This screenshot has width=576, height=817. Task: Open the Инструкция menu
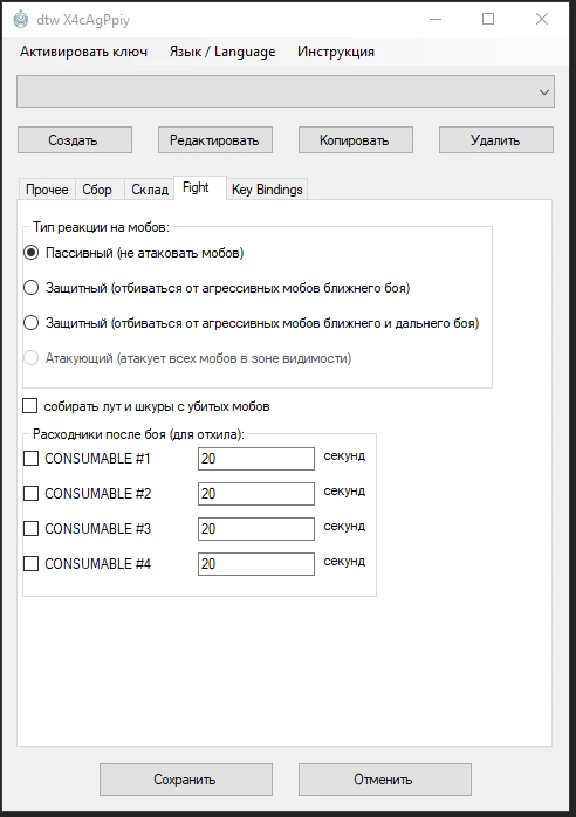[336, 52]
